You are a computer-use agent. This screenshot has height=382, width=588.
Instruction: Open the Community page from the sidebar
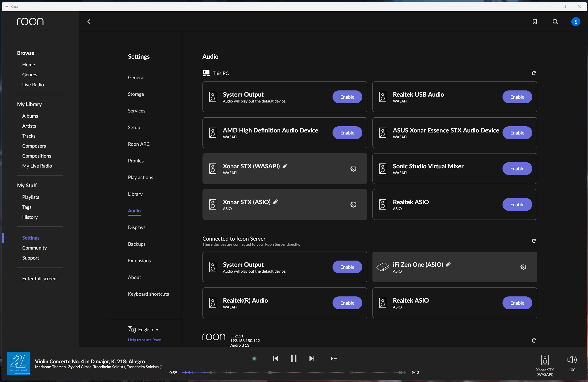click(34, 247)
